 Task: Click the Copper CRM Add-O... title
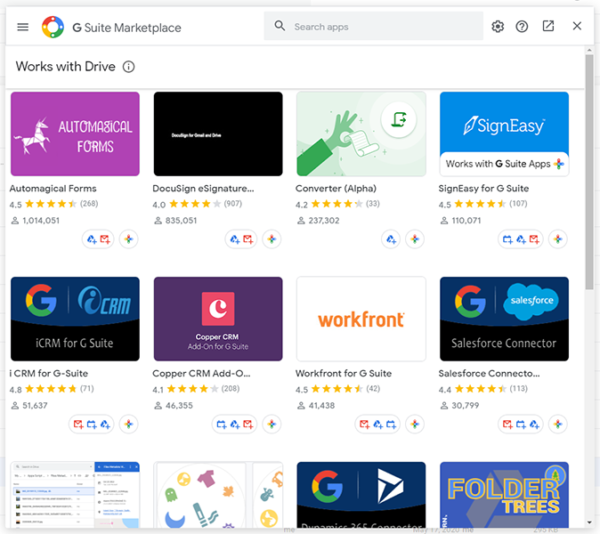coord(201,373)
